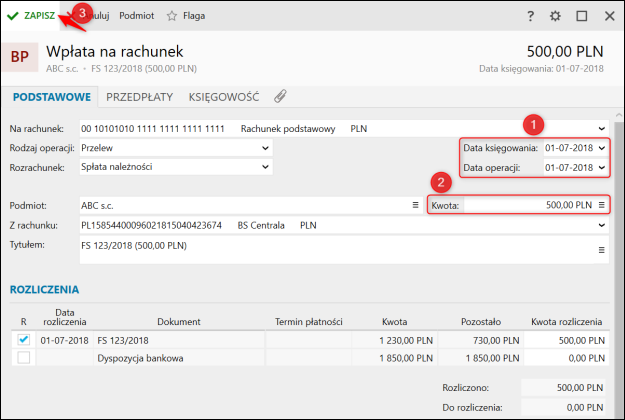
Task: Click the Podmiot toolbar button
Action: point(136,16)
